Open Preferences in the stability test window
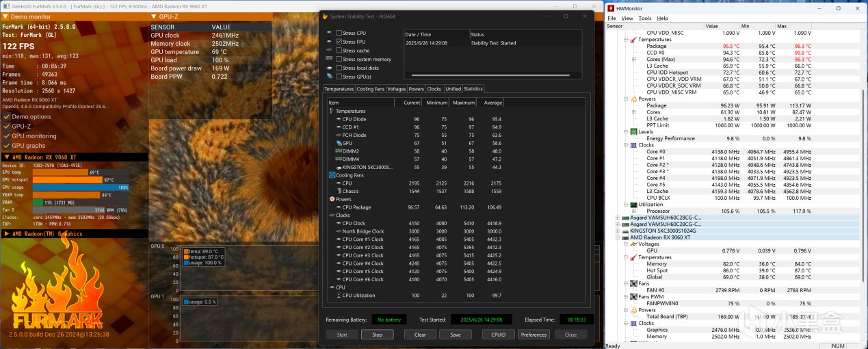Viewport: 868px width, 349px height. 534,335
